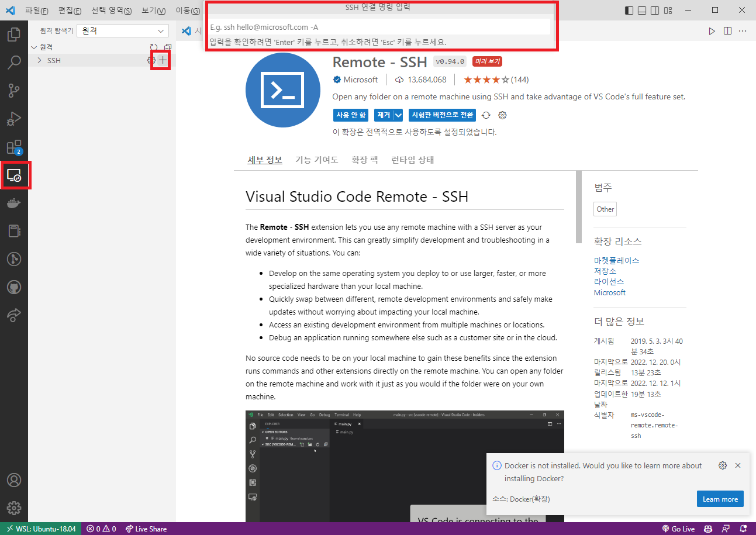
Task: Click the 사용 안 함 disable button
Action: [351, 115]
